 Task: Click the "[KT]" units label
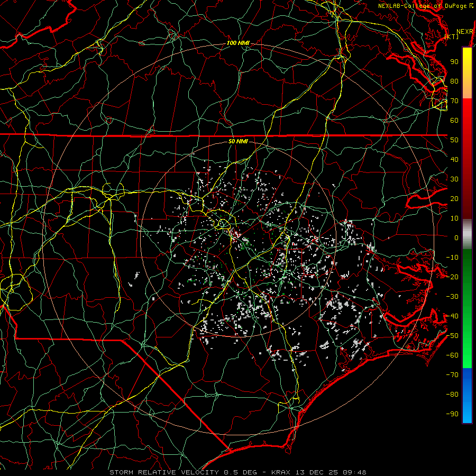coord(452,36)
